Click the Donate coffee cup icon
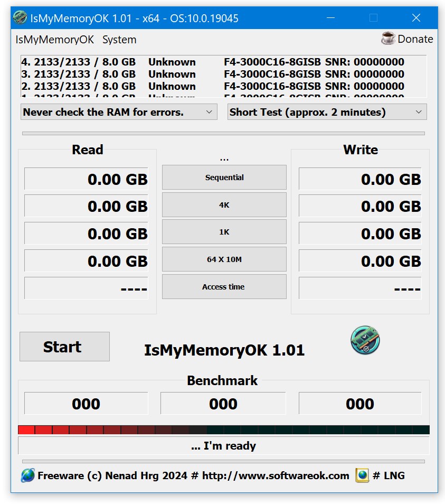 [x=387, y=39]
